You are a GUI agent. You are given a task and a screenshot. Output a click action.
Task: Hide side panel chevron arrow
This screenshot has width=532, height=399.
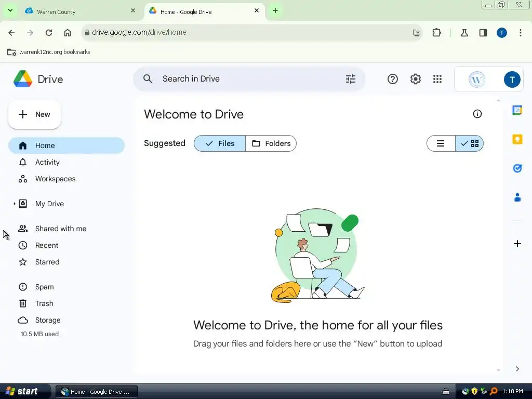[x=517, y=369]
